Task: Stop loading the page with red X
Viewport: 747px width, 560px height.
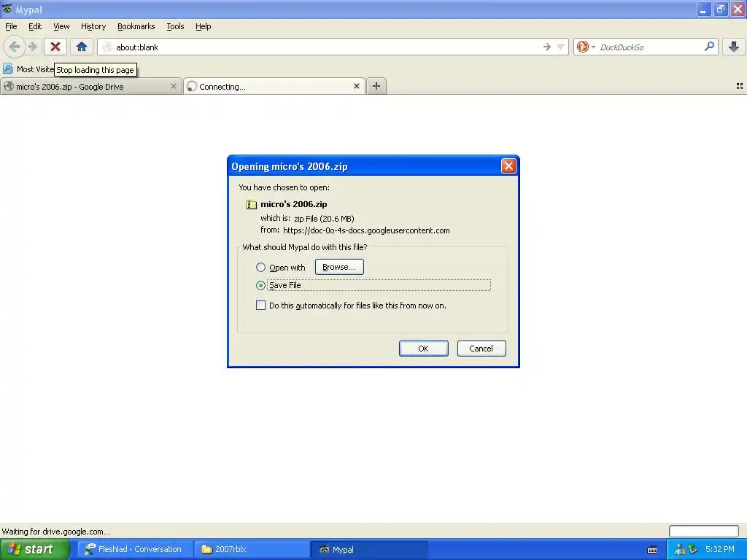Action: pyautogui.click(x=55, y=47)
